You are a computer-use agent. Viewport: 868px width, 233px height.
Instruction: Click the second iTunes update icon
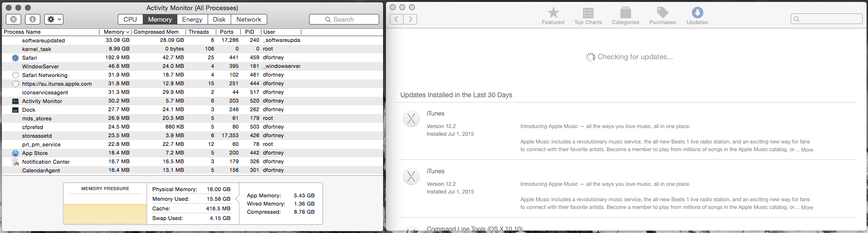tap(411, 177)
